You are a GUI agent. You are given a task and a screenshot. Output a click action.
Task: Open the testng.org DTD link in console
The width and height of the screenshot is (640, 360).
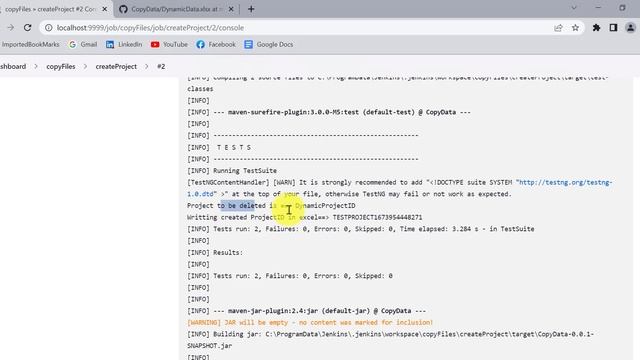[x=564, y=182]
